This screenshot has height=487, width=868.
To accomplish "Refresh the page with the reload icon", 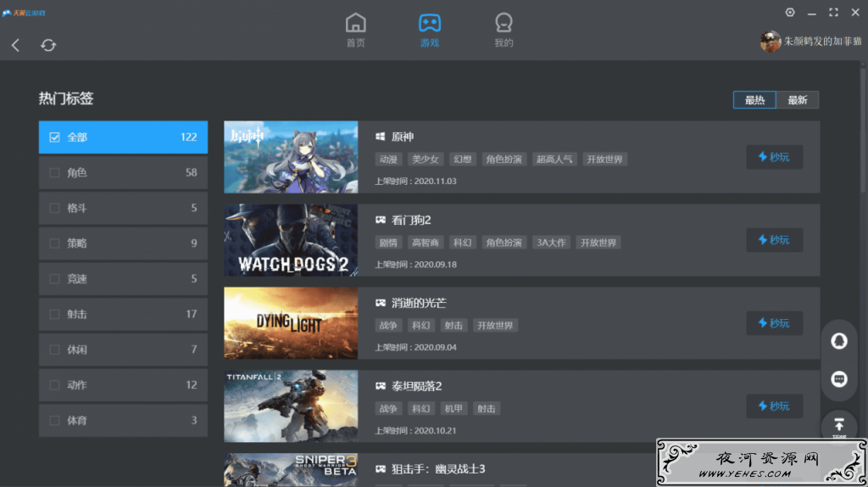I will [x=48, y=46].
